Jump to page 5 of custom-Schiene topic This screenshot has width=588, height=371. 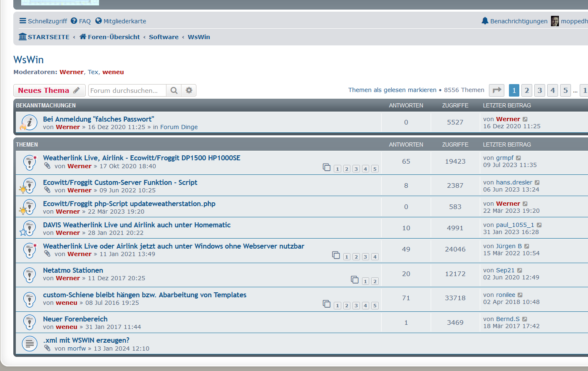[375, 306]
